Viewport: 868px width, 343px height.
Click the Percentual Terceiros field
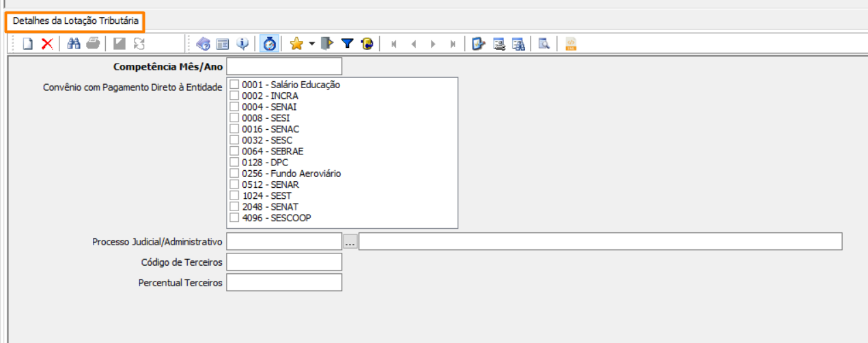tap(284, 282)
